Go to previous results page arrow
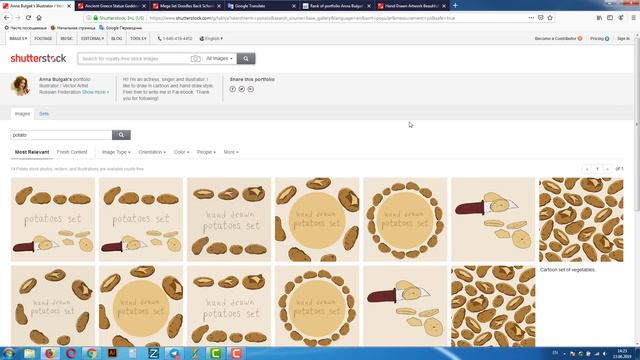Image resolution: width=640 pixels, height=360 pixels. coord(587,169)
